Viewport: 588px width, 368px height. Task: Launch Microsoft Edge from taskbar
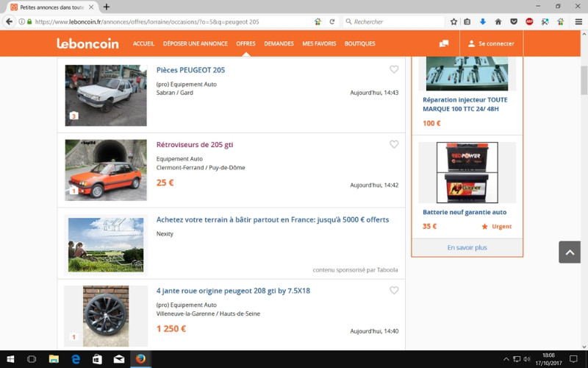[76, 359]
